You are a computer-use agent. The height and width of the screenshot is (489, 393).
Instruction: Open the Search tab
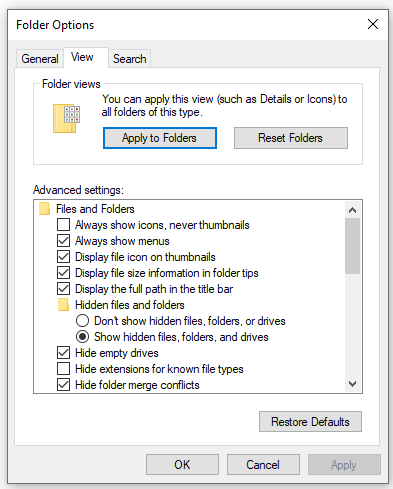click(129, 59)
